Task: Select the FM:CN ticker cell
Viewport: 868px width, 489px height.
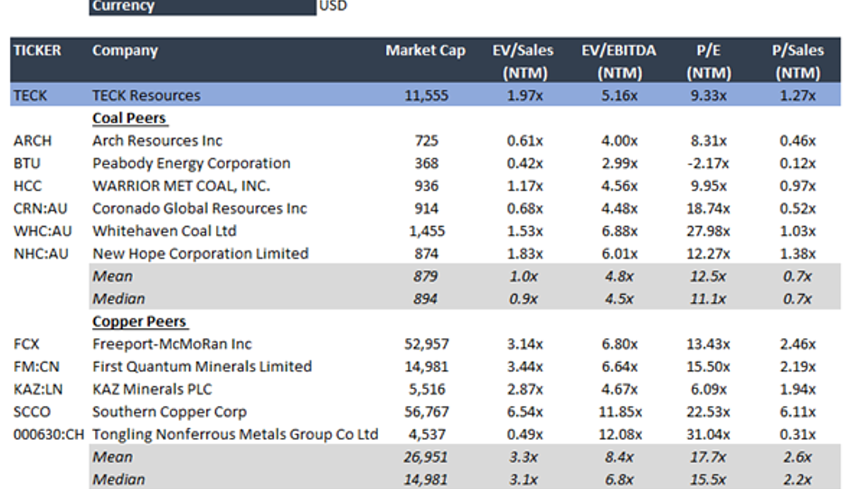Action: tap(37, 367)
